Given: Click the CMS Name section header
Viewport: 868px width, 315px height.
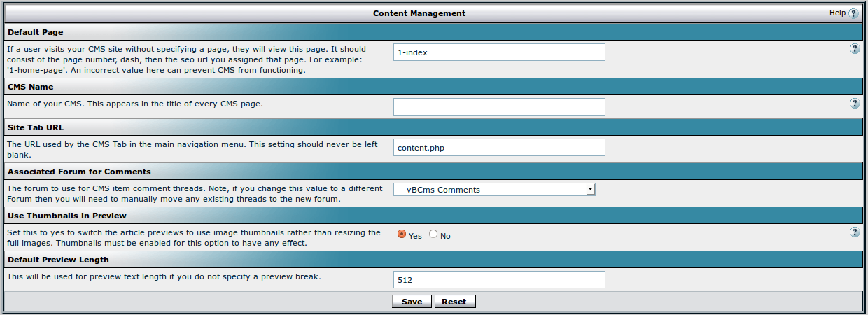Looking at the screenshot, I should (x=31, y=87).
